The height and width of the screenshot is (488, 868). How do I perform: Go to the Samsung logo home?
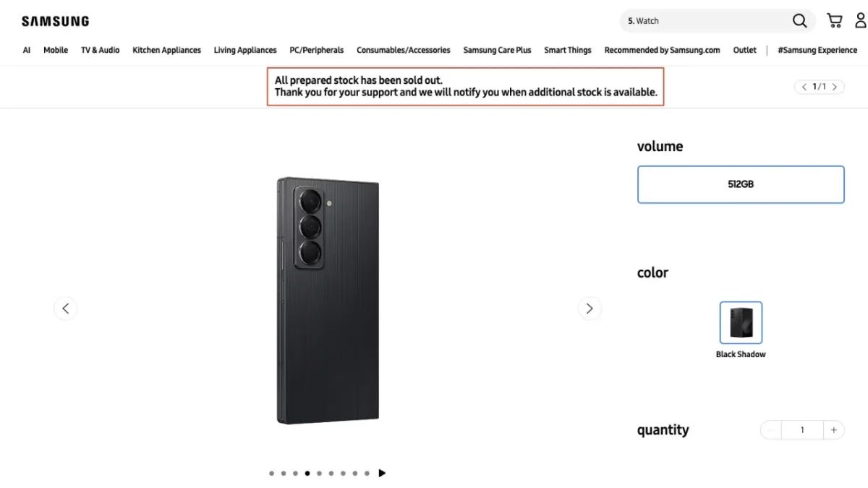pyautogui.click(x=55, y=21)
